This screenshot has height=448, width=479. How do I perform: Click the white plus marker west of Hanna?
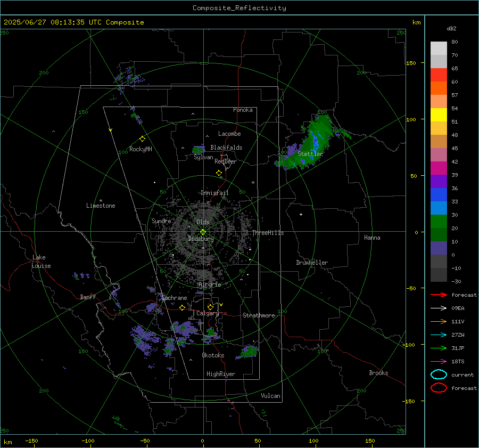tap(301, 214)
